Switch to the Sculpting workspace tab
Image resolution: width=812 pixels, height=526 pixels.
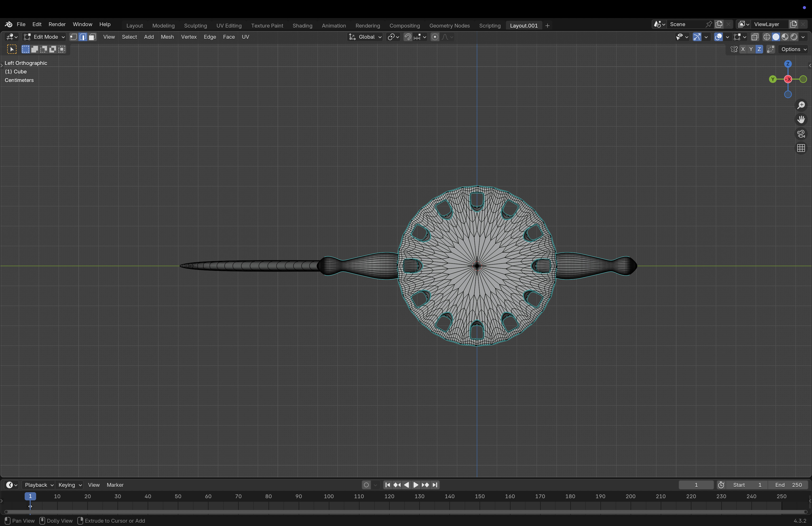coord(195,26)
